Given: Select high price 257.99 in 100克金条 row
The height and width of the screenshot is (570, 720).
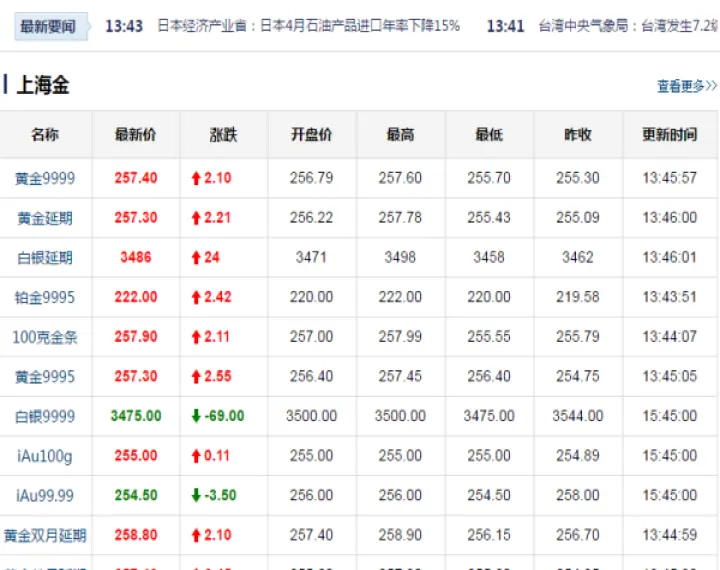Looking at the screenshot, I should click(x=400, y=337).
